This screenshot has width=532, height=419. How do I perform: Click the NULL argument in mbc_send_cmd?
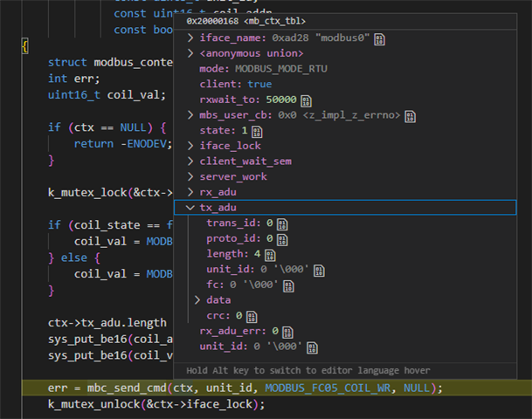click(x=417, y=388)
